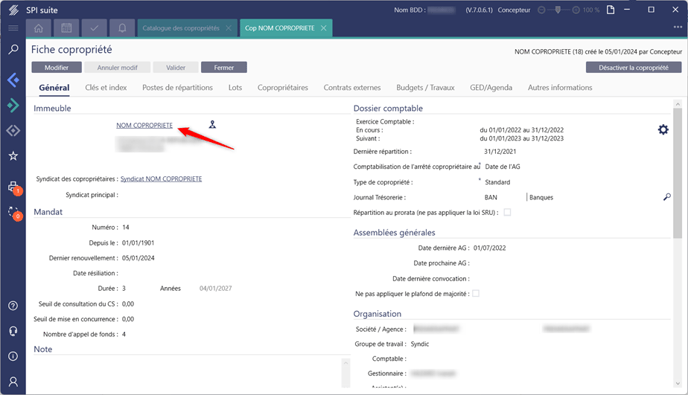The height and width of the screenshot is (395, 688).
Task: Open the user profile icon
Action: pos(13,382)
